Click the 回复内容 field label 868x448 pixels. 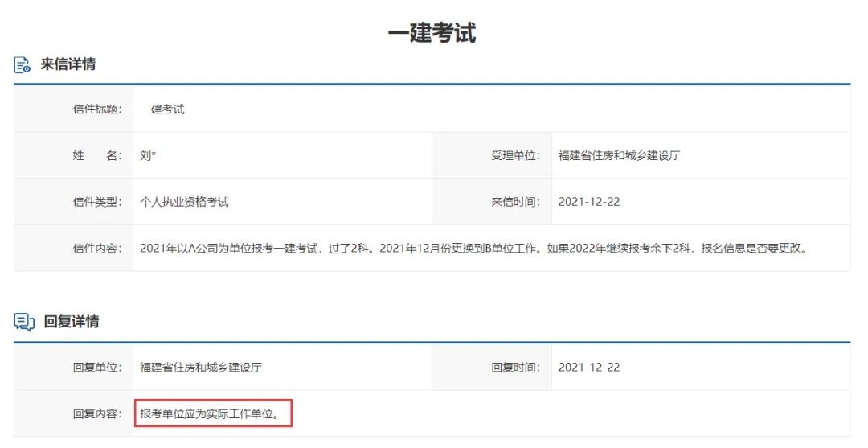pos(97,414)
